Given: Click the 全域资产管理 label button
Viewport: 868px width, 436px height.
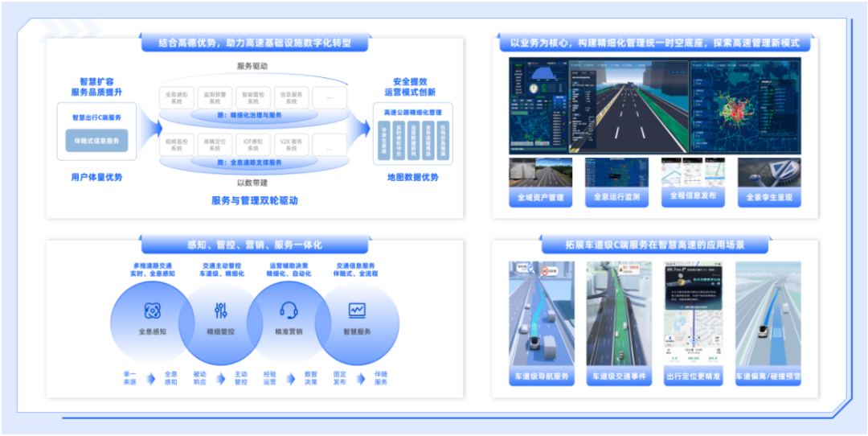Looking at the screenshot, I should pos(540,197).
